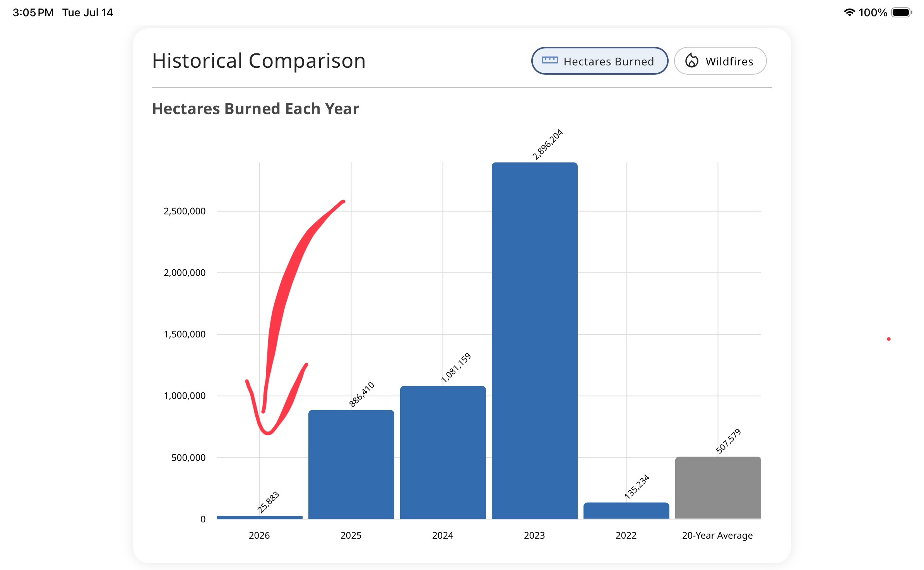Click the 2023 x-axis label
924x570 pixels.
[x=534, y=535]
